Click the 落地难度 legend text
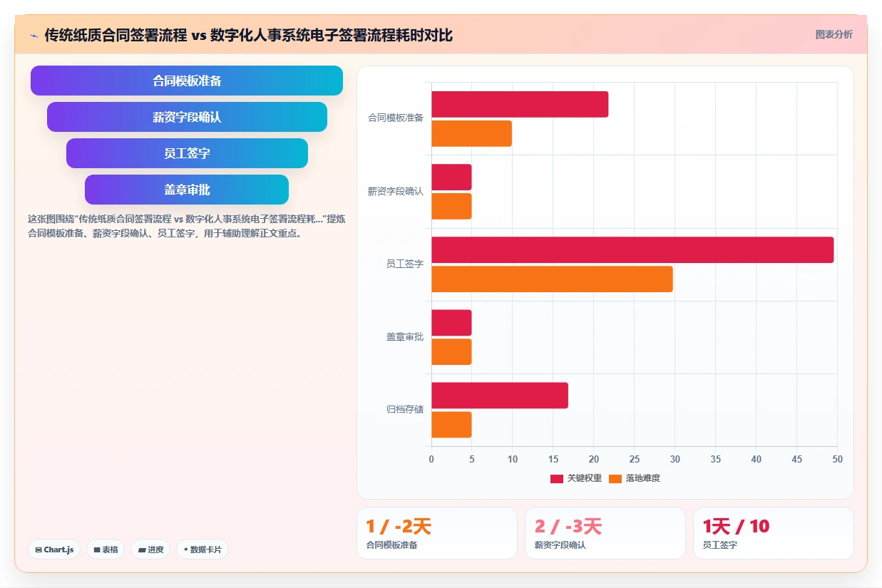The width and height of the screenshot is (882, 588). click(x=643, y=478)
